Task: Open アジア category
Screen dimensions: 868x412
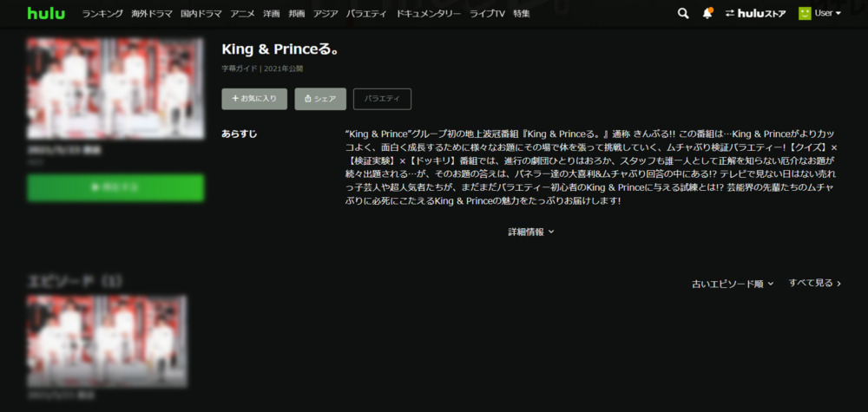Action: click(325, 14)
